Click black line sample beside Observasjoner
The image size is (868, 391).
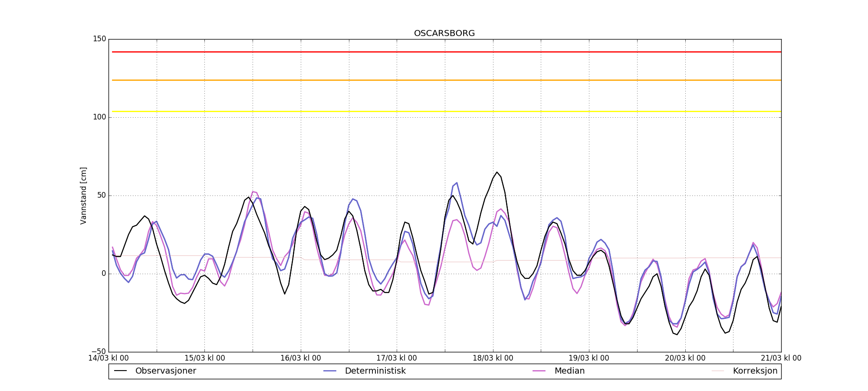click(120, 371)
